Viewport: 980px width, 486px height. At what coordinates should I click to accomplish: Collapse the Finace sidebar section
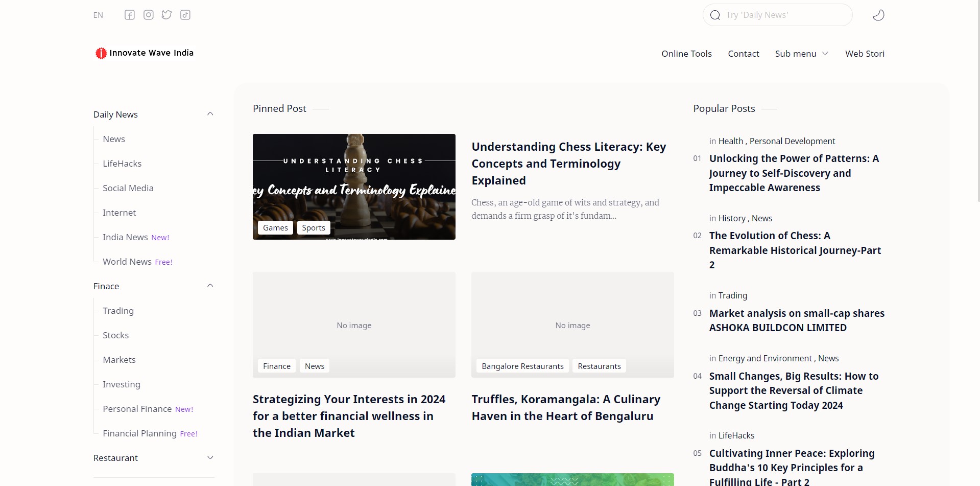[210, 286]
